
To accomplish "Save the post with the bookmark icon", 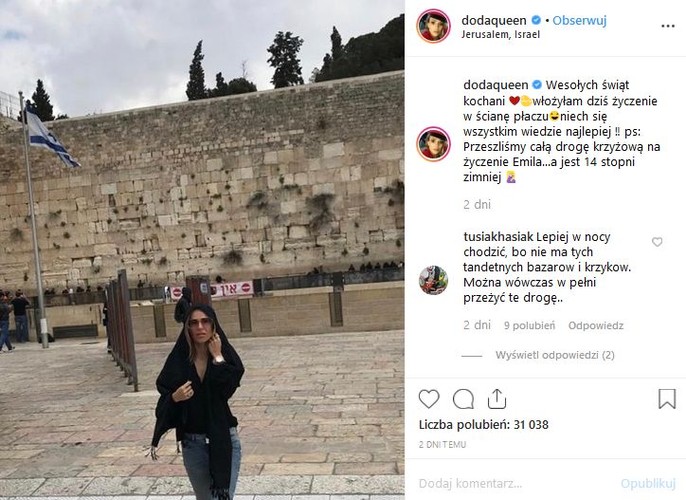I will pyautogui.click(x=667, y=399).
